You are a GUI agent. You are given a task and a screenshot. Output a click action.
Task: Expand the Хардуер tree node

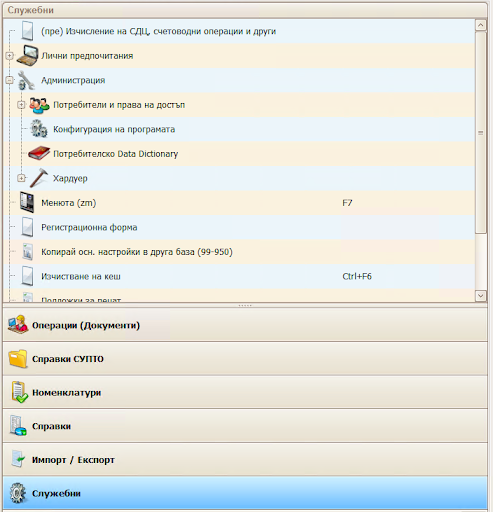point(21,178)
